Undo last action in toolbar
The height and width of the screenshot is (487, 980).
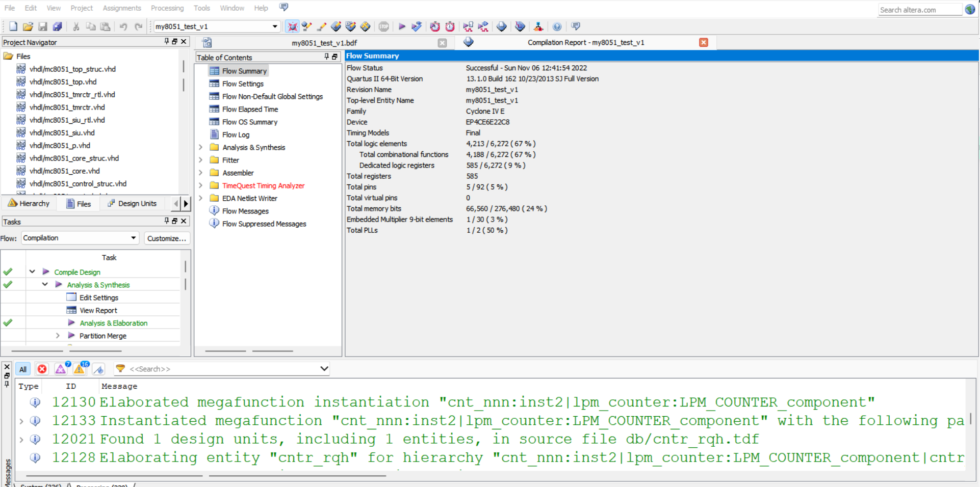coord(123,26)
